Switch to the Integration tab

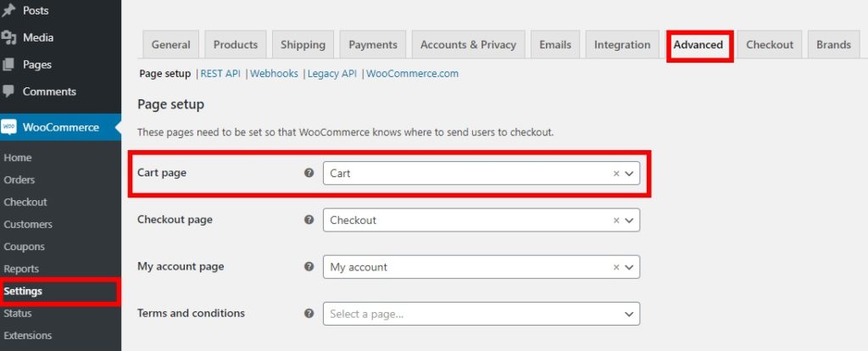pos(622,45)
